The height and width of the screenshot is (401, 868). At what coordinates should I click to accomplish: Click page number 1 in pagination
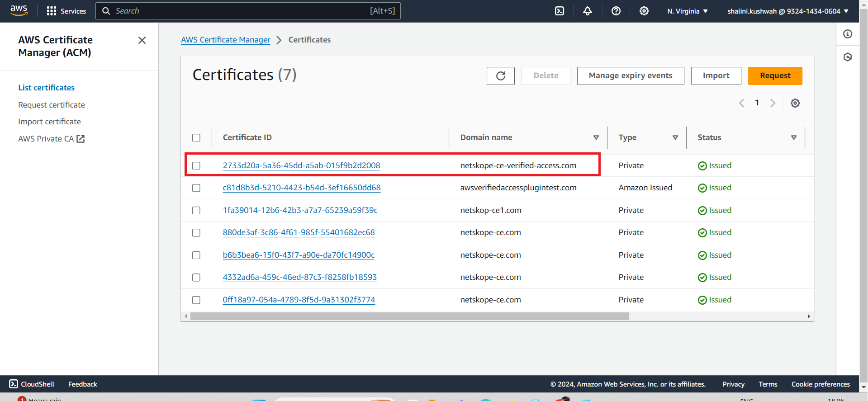pyautogui.click(x=757, y=103)
